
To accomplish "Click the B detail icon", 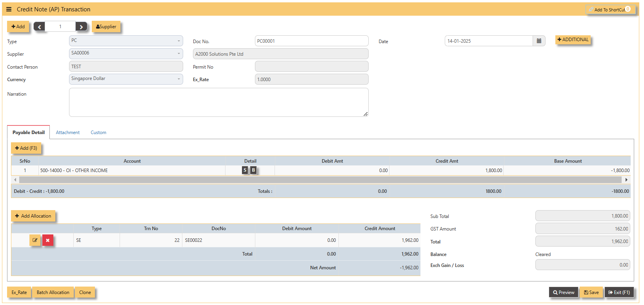I will click(x=253, y=170).
